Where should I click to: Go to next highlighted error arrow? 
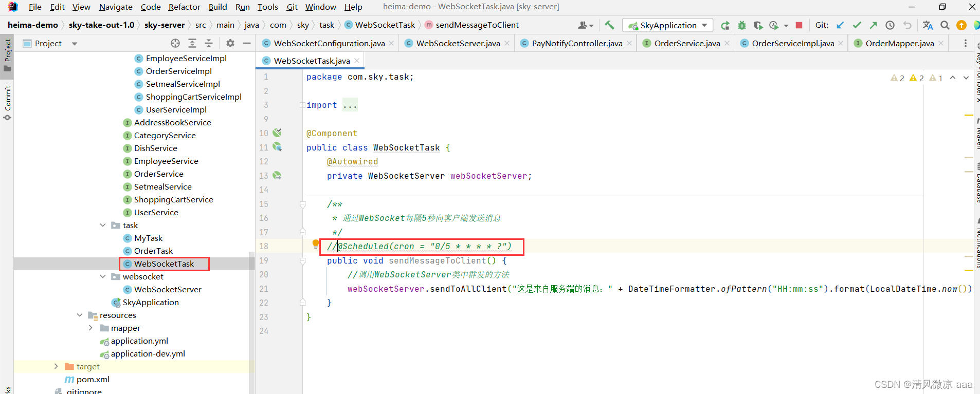pos(966,78)
